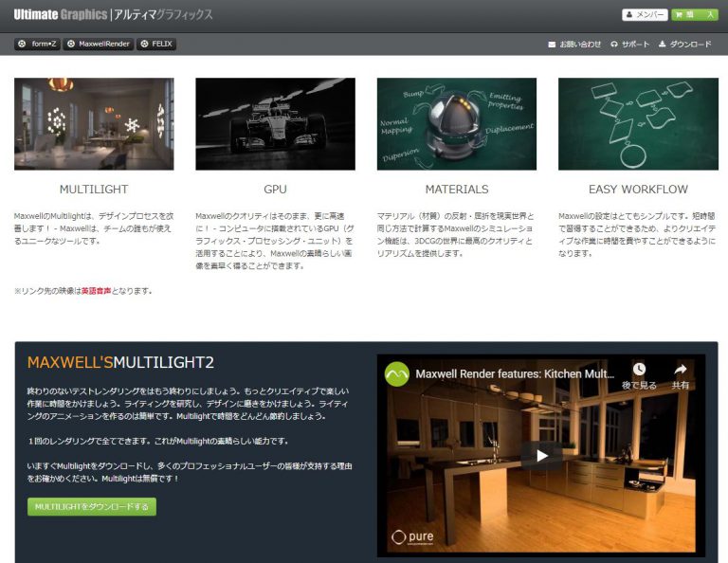
Task: Click the headset icon beside サポート
Action: click(614, 45)
